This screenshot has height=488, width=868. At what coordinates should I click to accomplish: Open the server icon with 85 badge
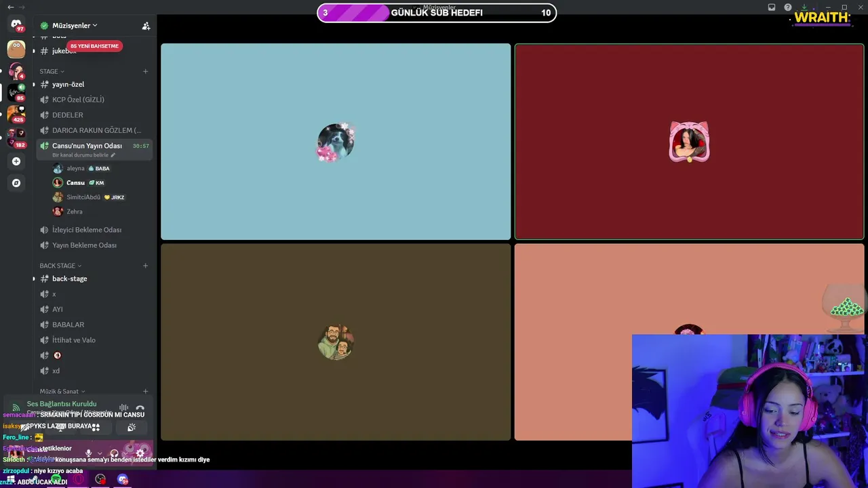[16, 92]
